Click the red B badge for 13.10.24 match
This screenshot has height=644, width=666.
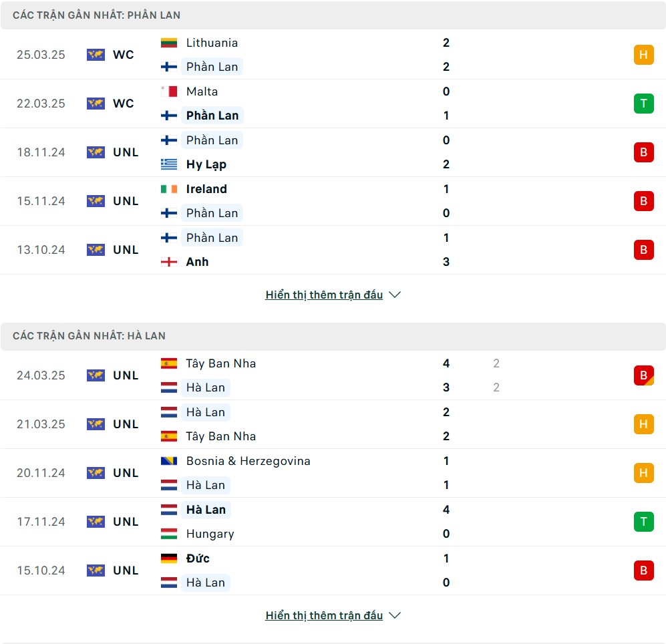643,250
